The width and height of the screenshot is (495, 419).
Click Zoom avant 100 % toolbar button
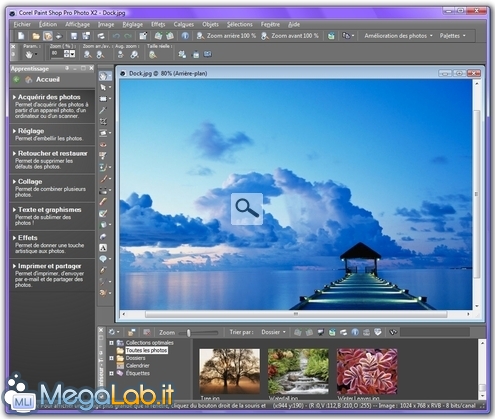tap(290, 36)
